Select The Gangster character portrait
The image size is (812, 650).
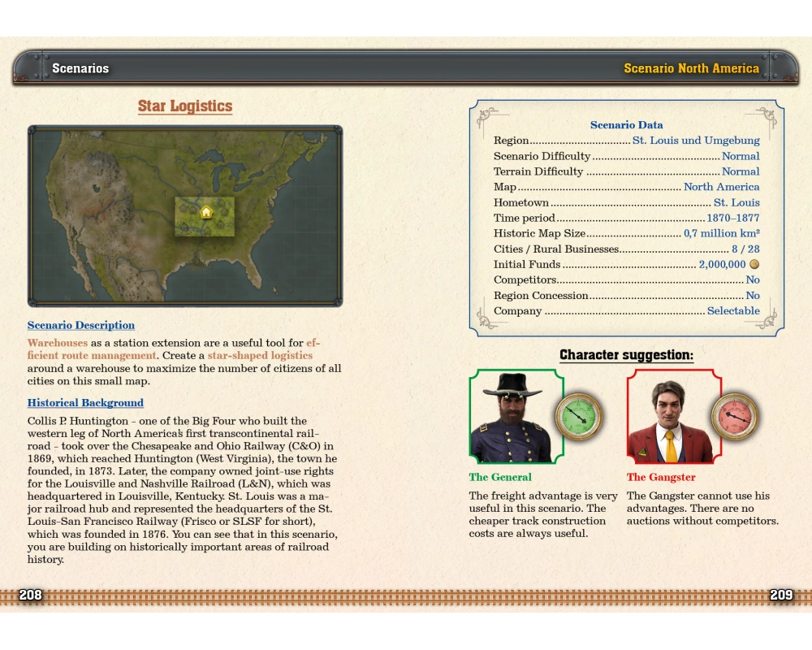coord(669,419)
